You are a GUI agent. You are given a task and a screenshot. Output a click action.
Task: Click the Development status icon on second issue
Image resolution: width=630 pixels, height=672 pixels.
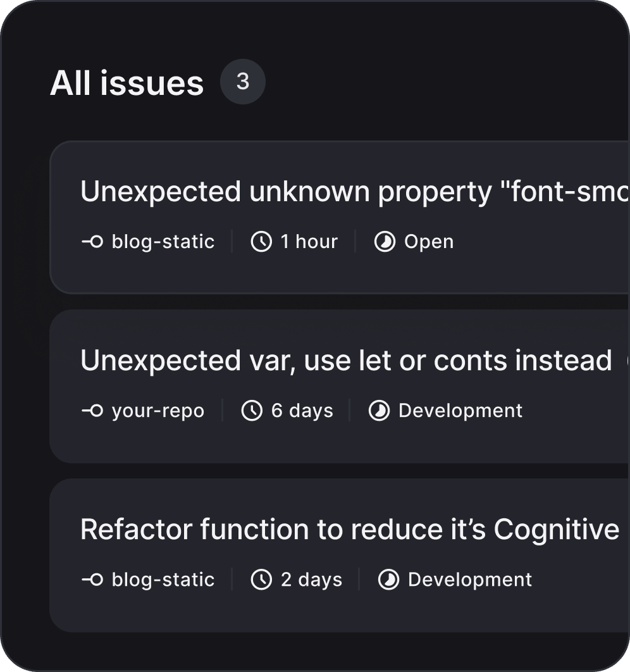pos(378,410)
